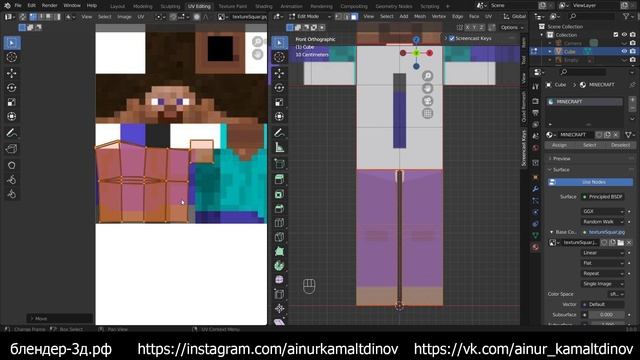Viewport: 640px width, 360px height.
Task: Switch to the Shading workspace tab
Action: tap(264, 6)
